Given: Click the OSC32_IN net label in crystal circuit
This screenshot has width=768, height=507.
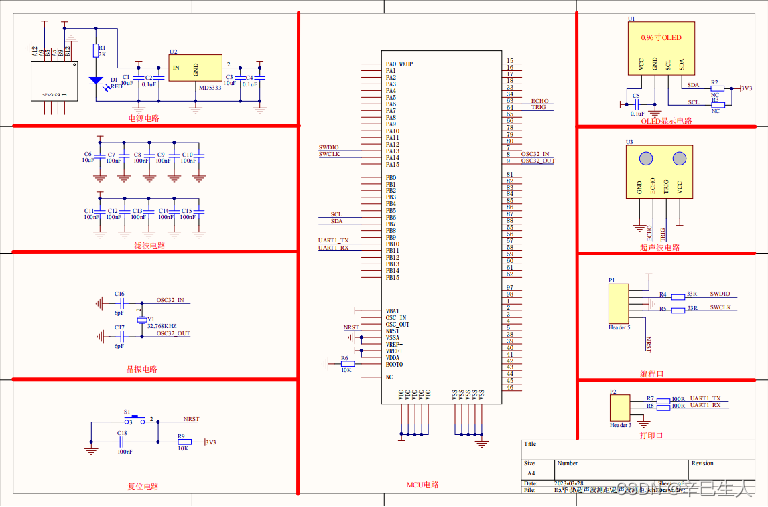Looking at the screenshot, I should coord(170,300).
